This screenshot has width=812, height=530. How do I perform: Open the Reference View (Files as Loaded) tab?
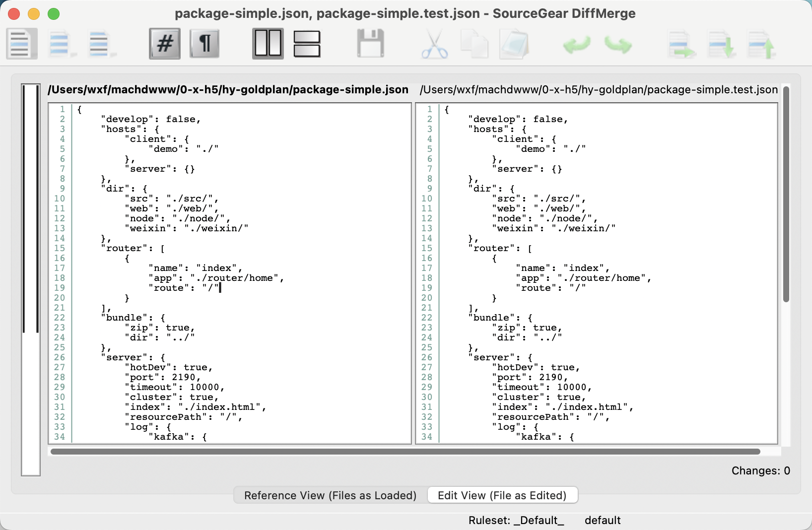pos(330,495)
